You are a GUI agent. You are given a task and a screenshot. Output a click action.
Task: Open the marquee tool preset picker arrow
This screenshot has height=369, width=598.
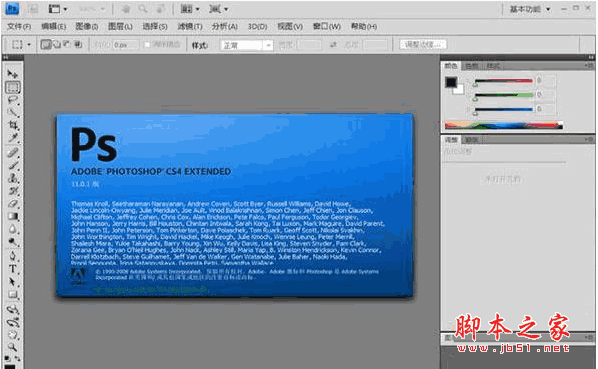point(29,45)
